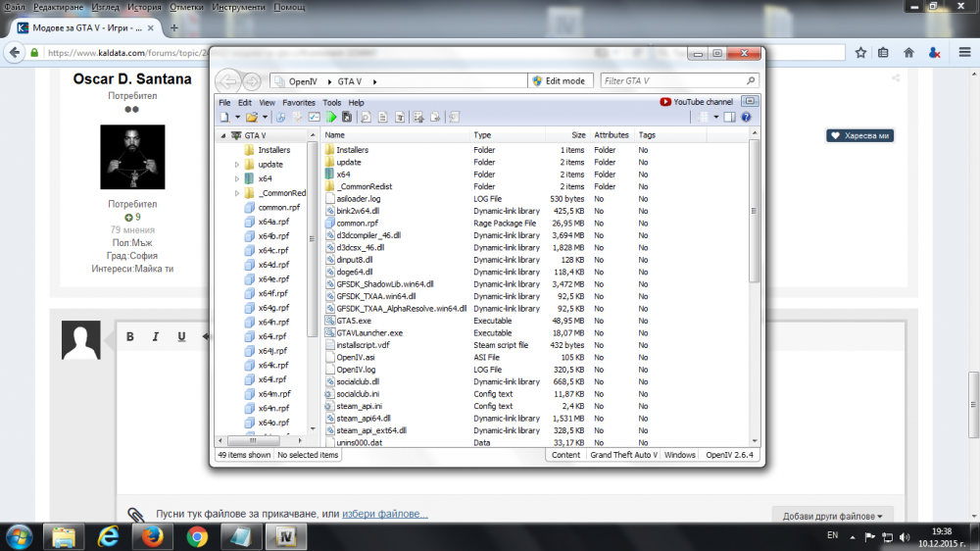Click the OpenIV icon on the taskbar
The height and width of the screenshot is (551, 980).
pos(286,536)
